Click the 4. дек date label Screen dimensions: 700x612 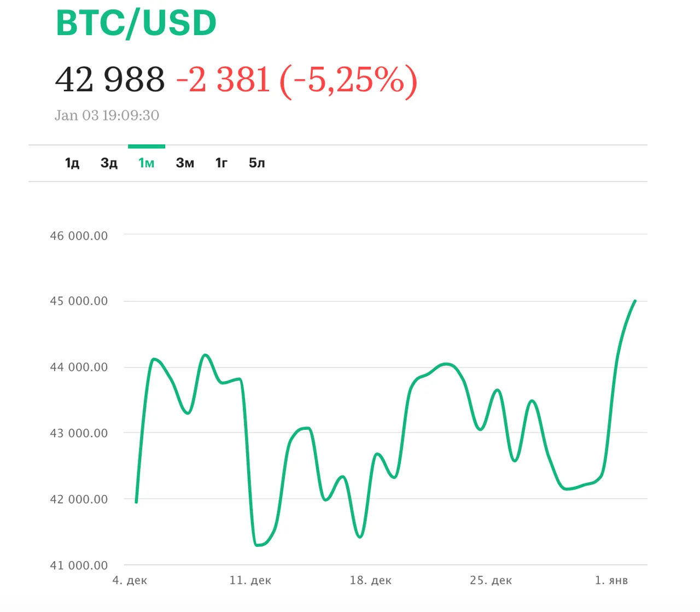[130, 580]
